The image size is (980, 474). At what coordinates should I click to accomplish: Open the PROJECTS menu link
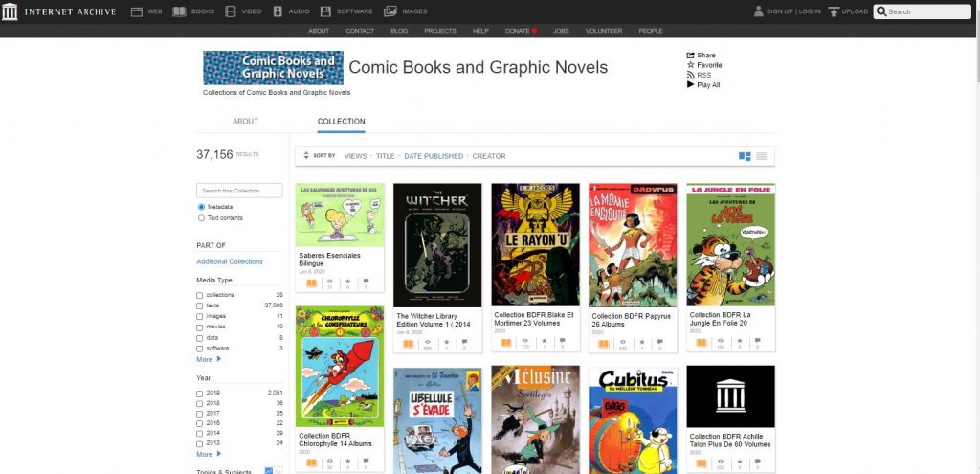click(x=440, y=31)
